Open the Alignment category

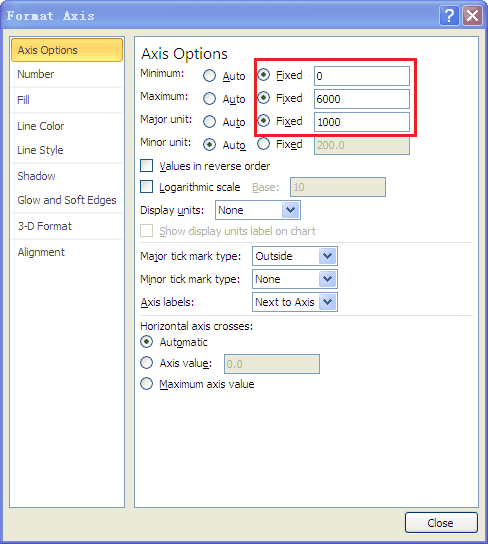pos(67,252)
